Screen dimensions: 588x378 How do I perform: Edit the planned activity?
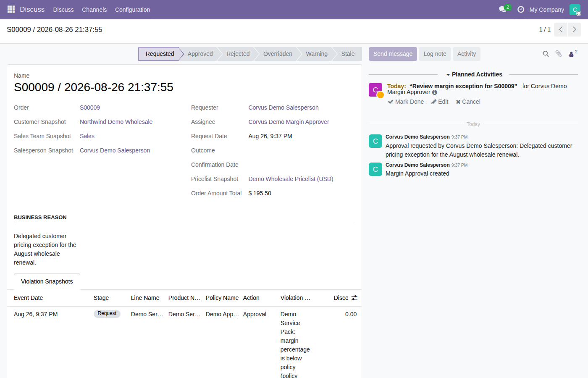(440, 102)
